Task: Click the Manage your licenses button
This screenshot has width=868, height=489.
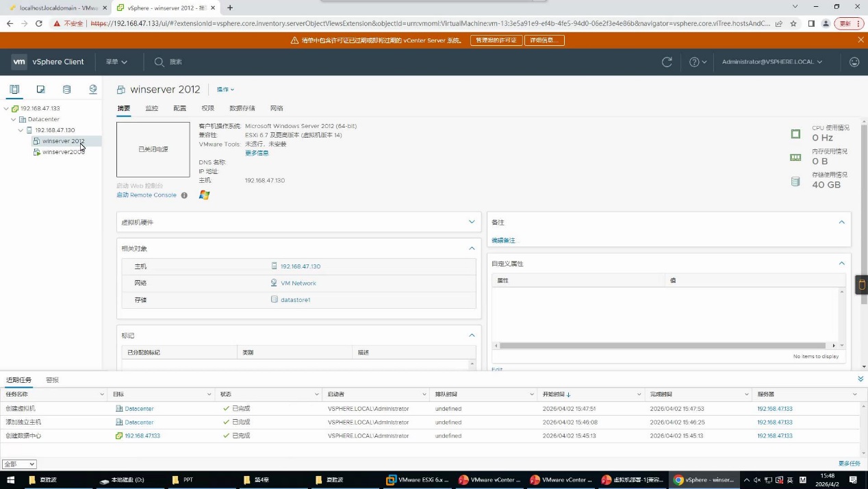Action: click(496, 40)
